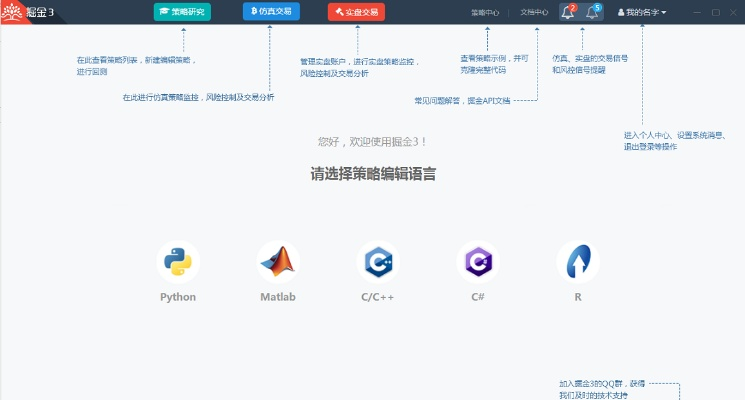Image resolution: width=745 pixels, height=400 pixels.
Task: Pick the C/C++ language icon
Action: coord(378,262)
